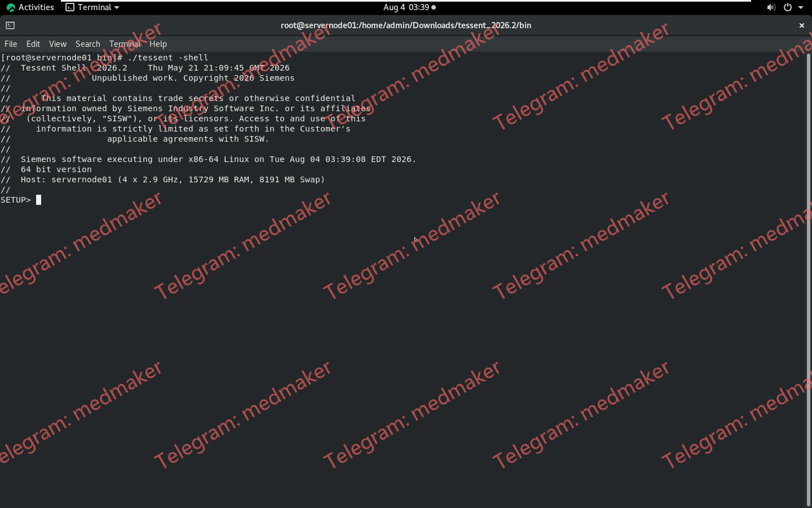Open the Activities overview

[x=30, y=7]
